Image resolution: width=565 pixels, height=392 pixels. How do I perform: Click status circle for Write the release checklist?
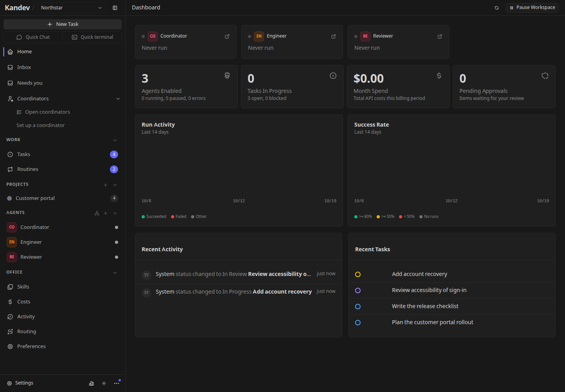(358, 307)
